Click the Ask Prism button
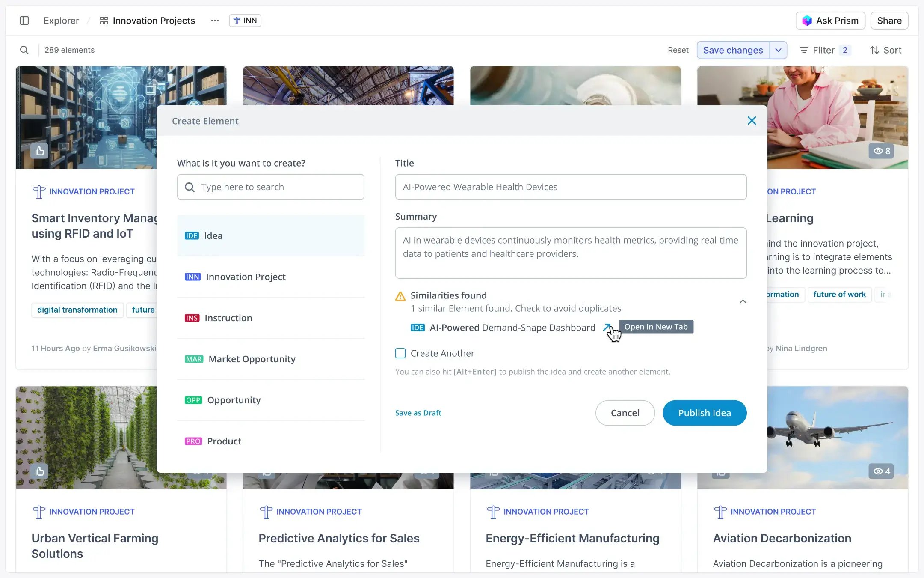Image resolution: width=924 pixels, height=578 pixels. pyautogui.click(x=830, y=21)
